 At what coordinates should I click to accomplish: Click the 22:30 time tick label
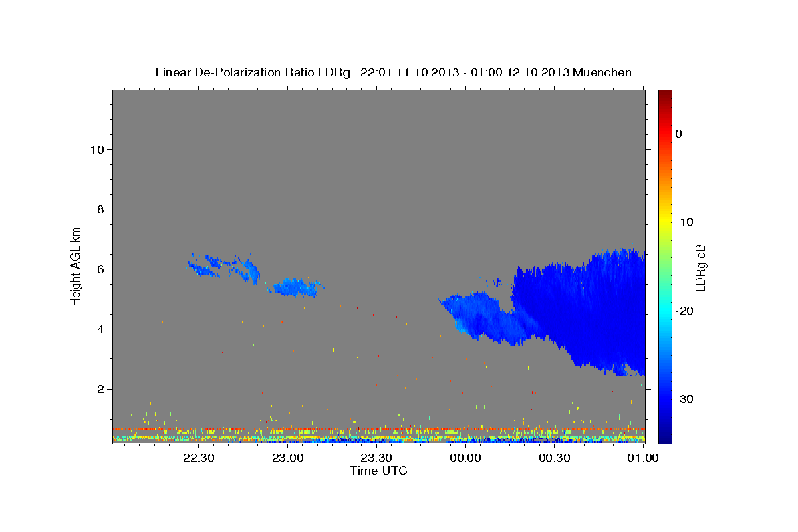tap(199, 458)
